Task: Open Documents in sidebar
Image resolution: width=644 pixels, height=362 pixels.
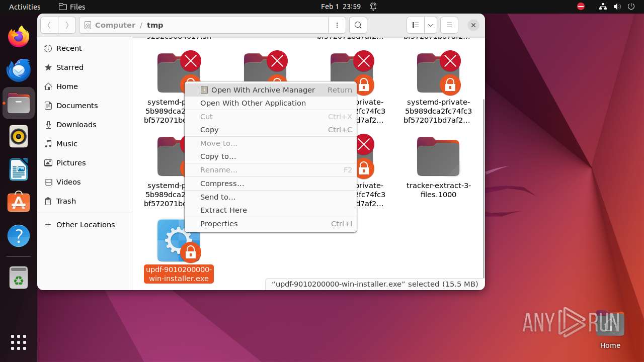Action: point(85,106)
